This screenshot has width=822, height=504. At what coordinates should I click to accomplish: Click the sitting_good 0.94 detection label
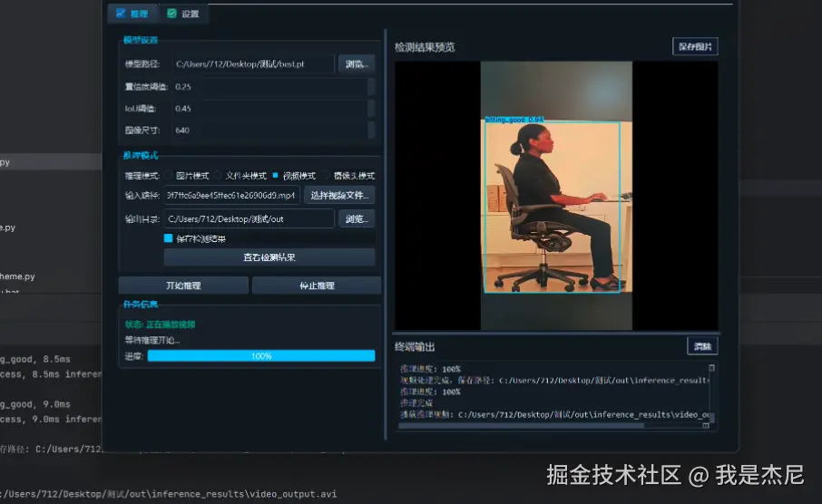pyautogui.click(x=514, y=120)
